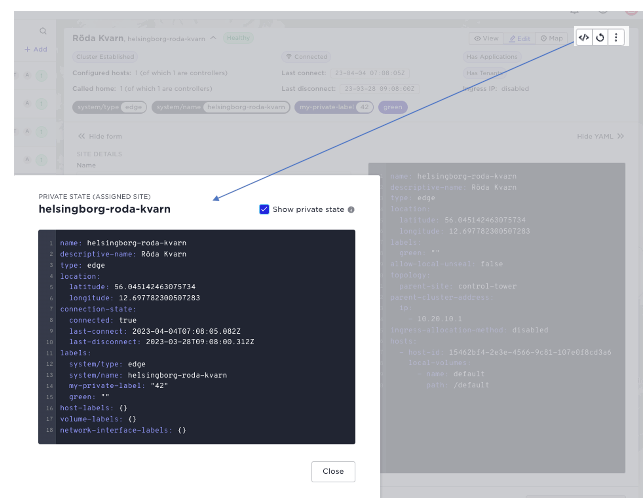Click the Add link in sidebar
This screenshot has height=500, width=643.
click(36, 49)
